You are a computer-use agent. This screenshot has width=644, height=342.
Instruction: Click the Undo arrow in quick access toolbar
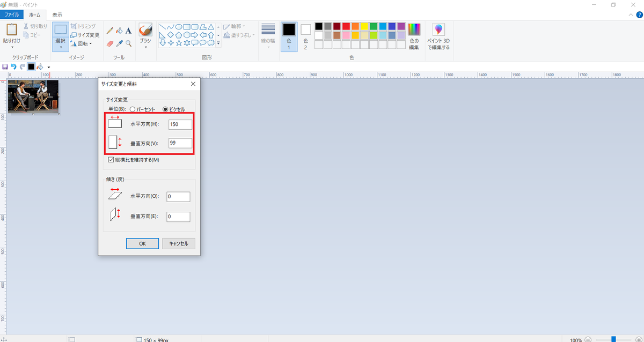pos(14,66)
